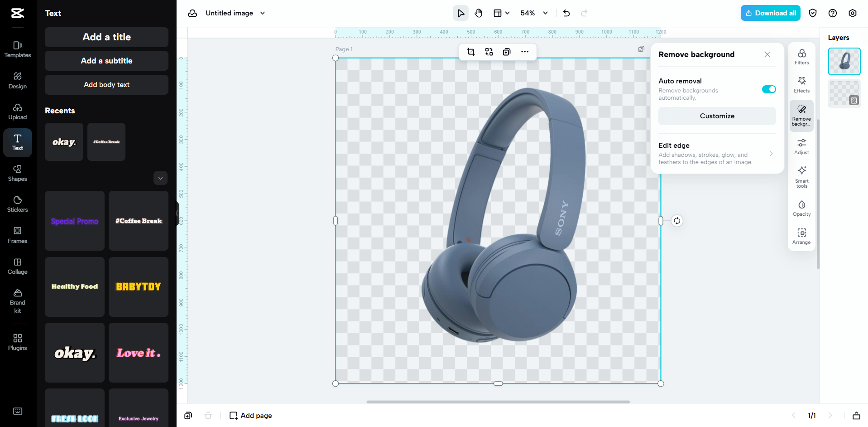Open the Arrange options
This screenshot has height=427, width=868.
click(x=801, y=235)
